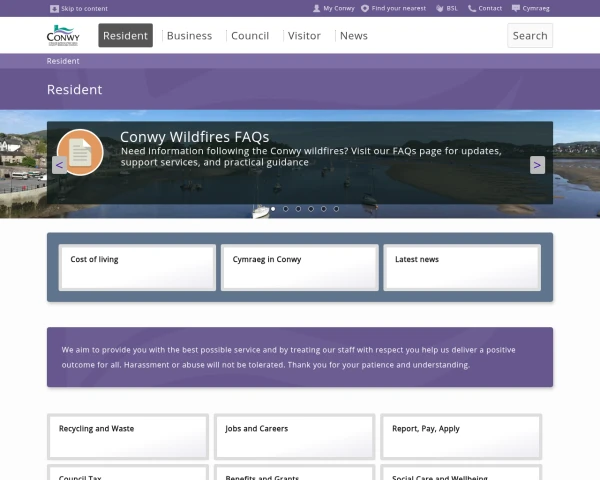Click the 'We aim to provide' notice text
This screenshot has height=480, width=600.
tap(289, 357)
